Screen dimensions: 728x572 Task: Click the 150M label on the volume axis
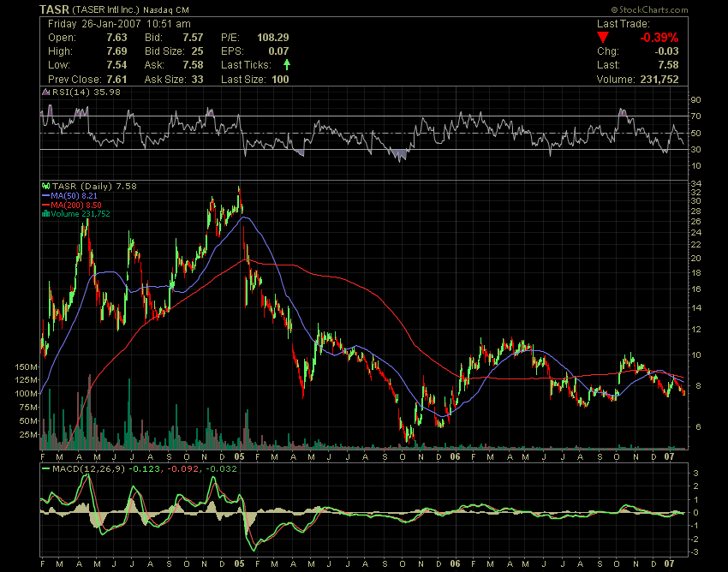point(27,366)
